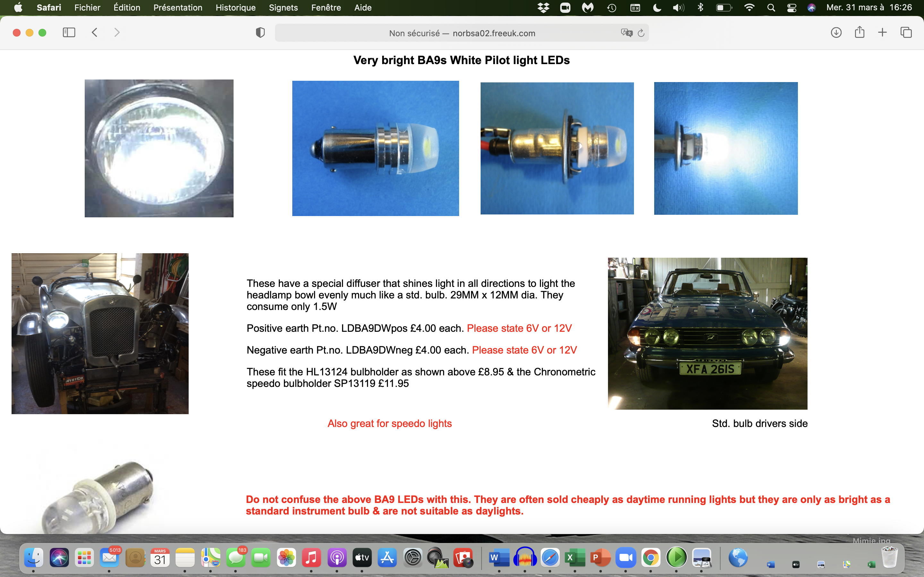The height and width of the screenshot is (577, 924).
Task: Open the Safari downloads icon
Action: [x=836, y=33]
